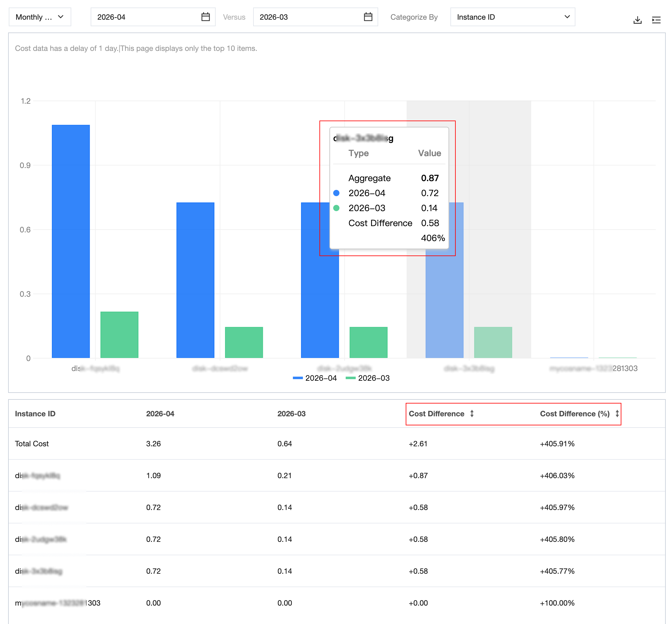
Task: Click the first green 2026-03 bar
Action: click(x=119, y=334)
